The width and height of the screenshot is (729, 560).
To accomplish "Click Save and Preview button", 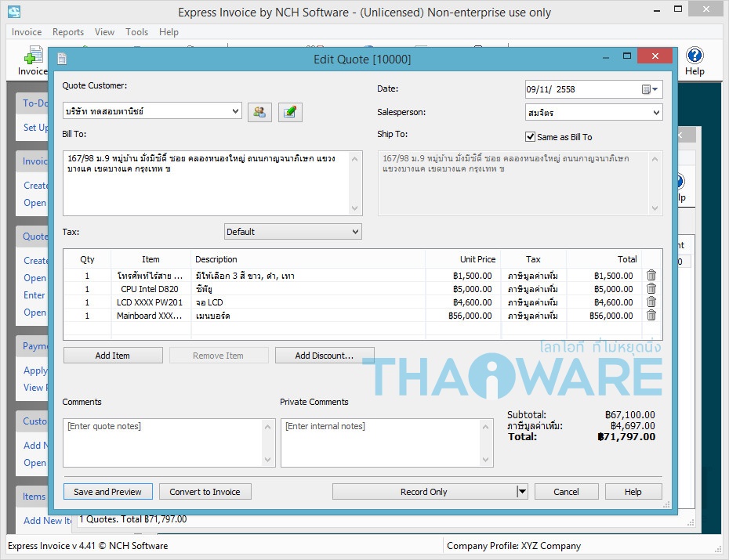I will [108, 491].
